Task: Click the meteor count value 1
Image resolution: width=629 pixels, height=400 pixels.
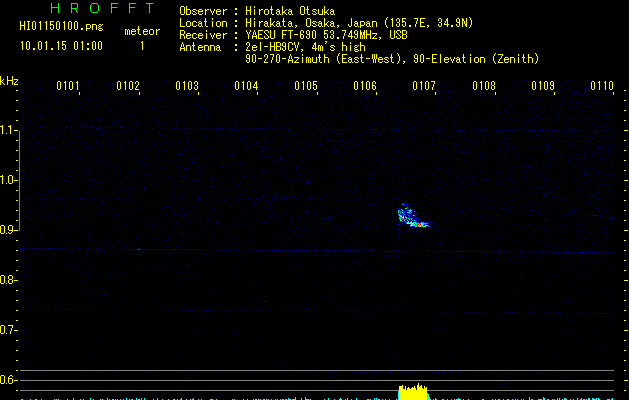Action: [142, 46]
